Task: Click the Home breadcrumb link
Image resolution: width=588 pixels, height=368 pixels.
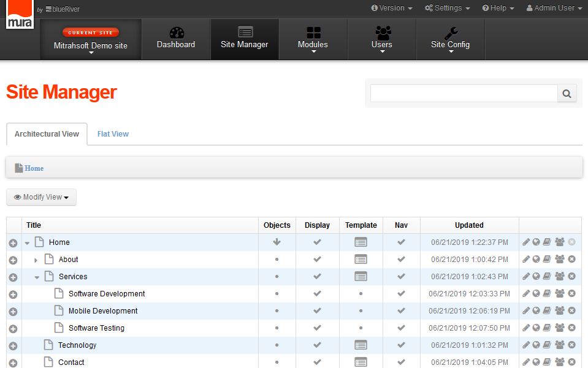Action: pos(34,168)
